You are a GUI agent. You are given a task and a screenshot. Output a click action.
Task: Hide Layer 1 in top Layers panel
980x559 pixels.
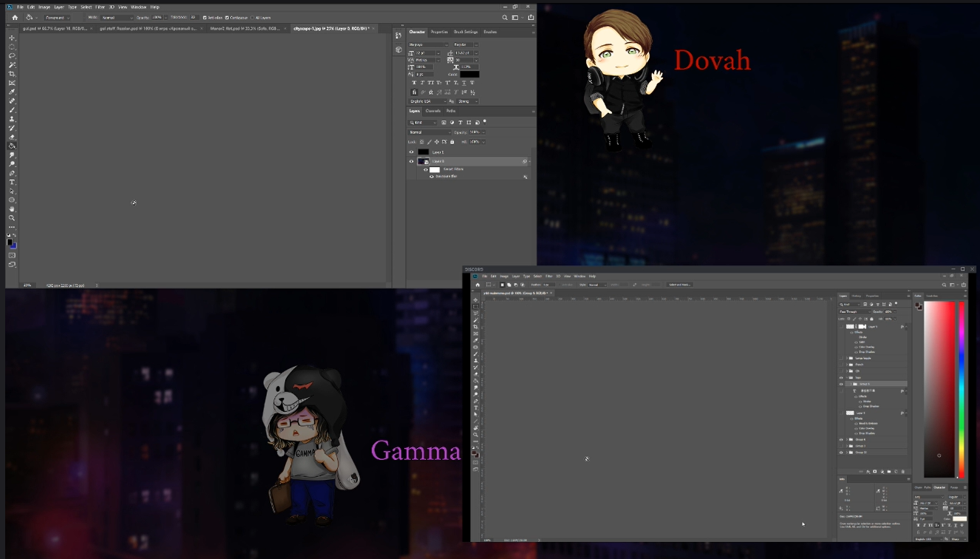(412, 152)
